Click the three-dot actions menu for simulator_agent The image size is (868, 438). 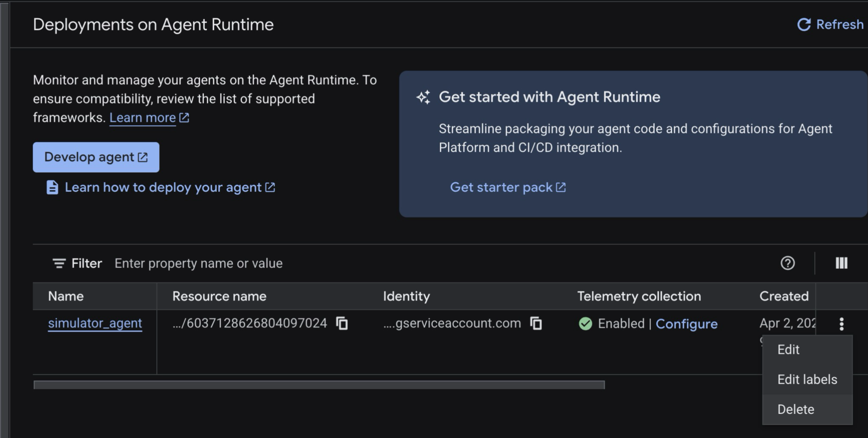coord(841,324)
